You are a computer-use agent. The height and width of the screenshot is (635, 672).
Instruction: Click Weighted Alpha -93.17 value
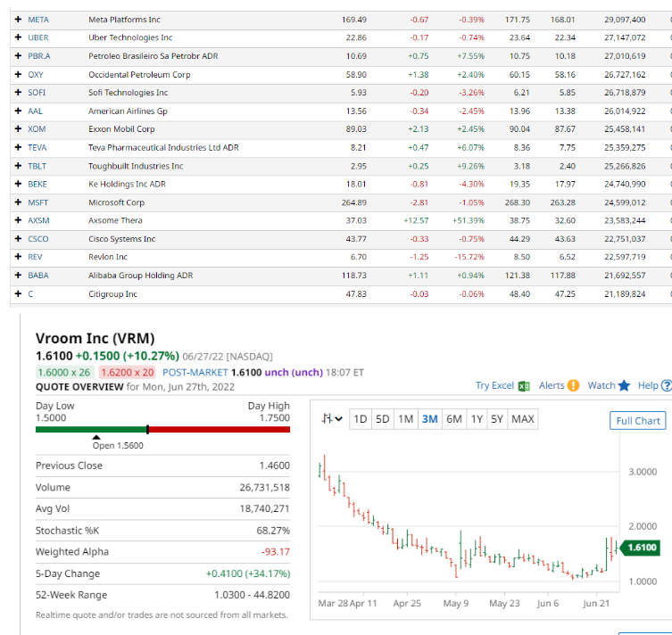(276, 551)
